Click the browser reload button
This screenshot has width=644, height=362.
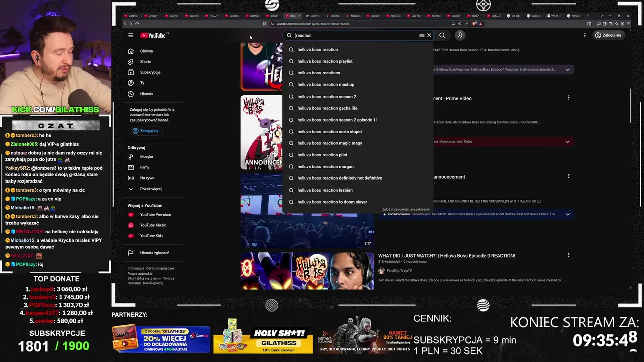(x=137, y=24)
